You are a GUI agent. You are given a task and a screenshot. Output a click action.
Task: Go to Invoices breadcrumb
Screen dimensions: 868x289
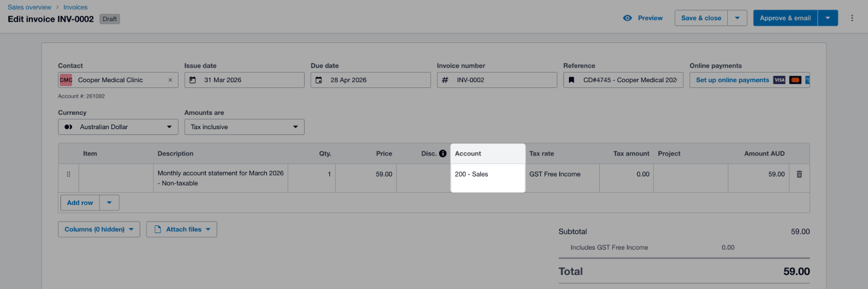click(75, 7)
